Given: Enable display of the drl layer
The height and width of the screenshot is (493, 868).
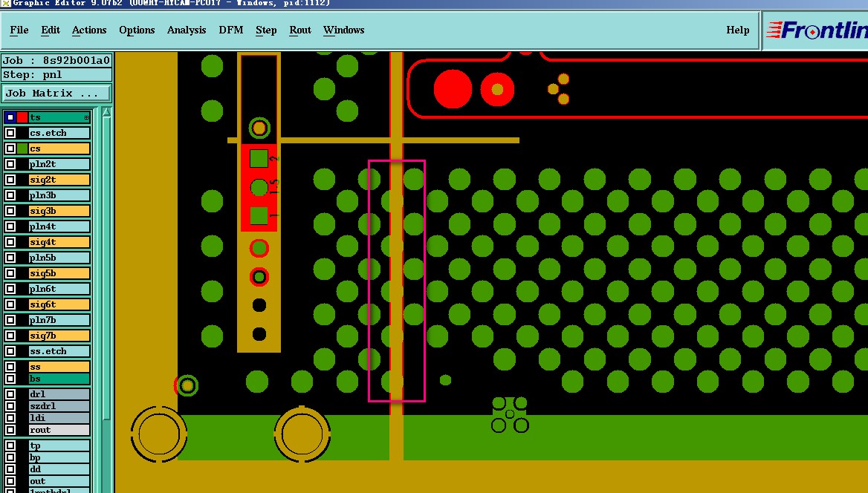Looking at the screenshot, I should point(10,394).
